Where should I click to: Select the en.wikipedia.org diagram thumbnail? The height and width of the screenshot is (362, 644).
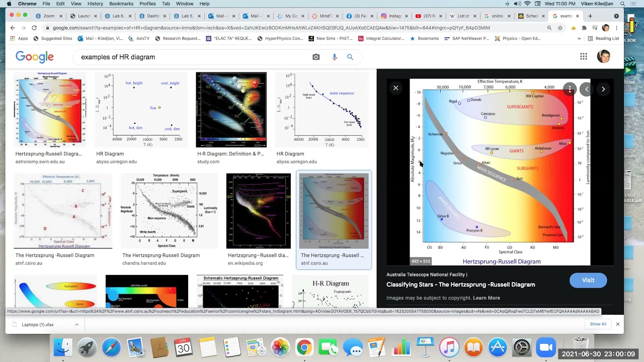coord(258,211)
